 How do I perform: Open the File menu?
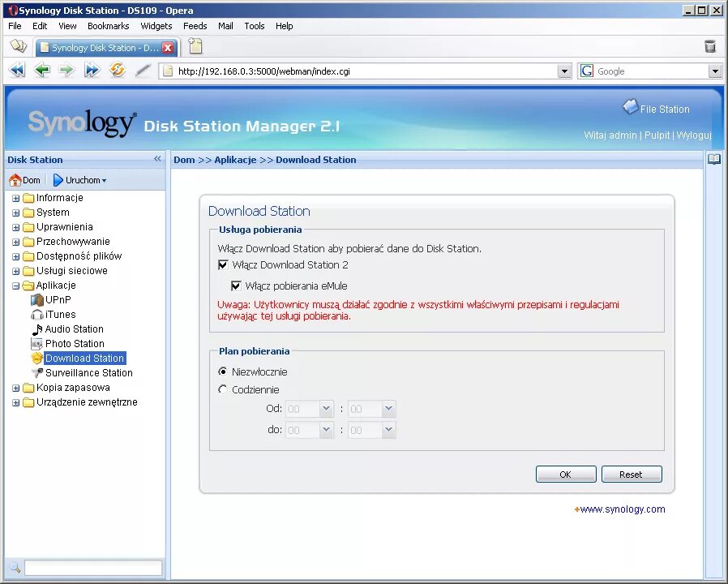click(15, 26)
